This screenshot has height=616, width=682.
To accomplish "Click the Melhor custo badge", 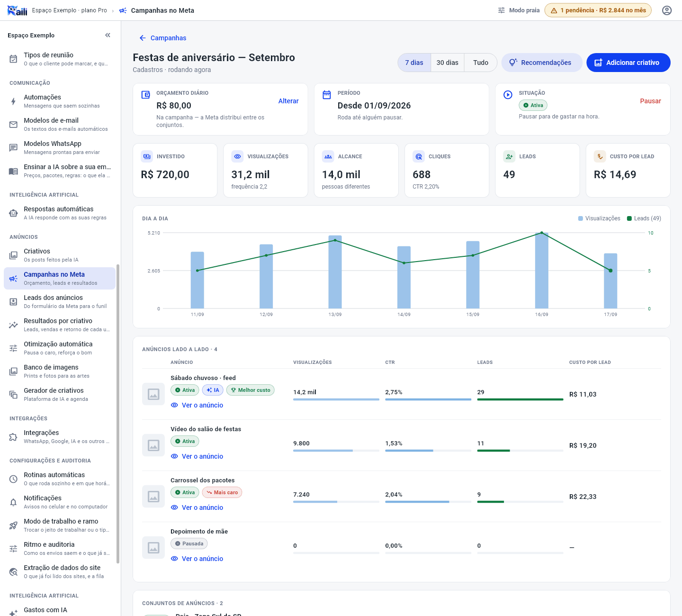I will (251, 390).
